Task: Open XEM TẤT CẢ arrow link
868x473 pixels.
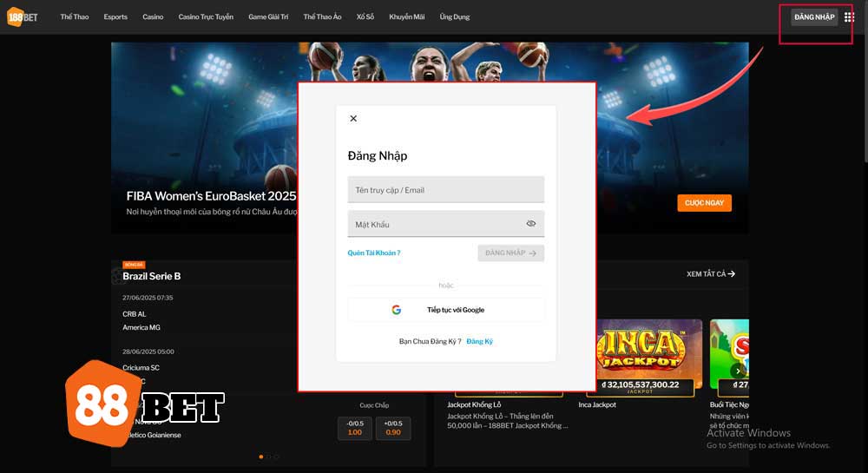Action: pos(711,274)
